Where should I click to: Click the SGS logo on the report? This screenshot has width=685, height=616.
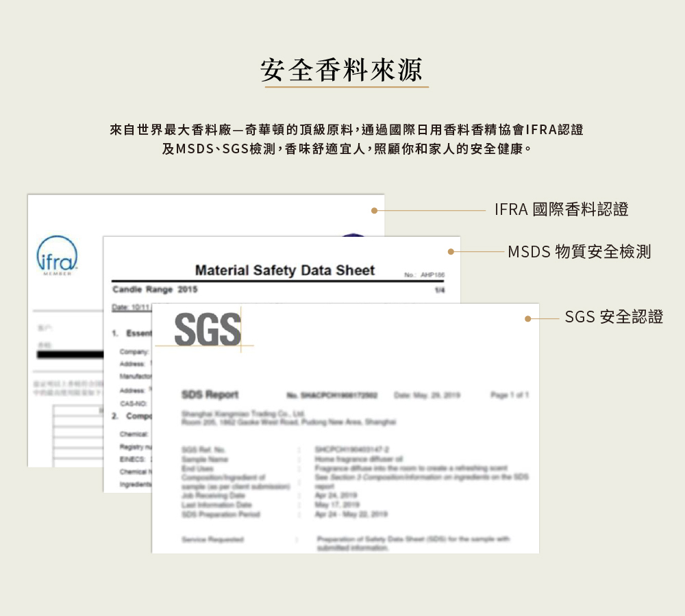pos(208,330)
